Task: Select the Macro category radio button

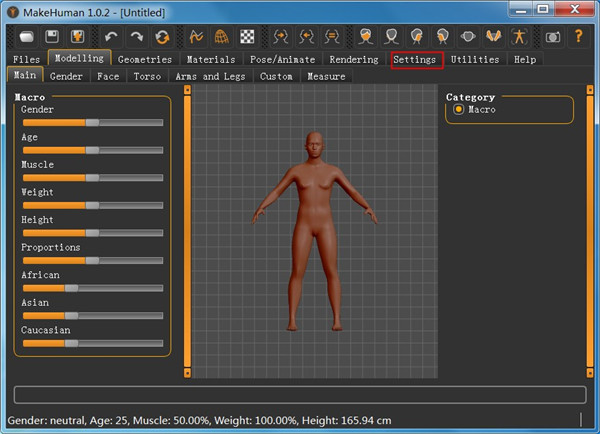Action: 459,110
